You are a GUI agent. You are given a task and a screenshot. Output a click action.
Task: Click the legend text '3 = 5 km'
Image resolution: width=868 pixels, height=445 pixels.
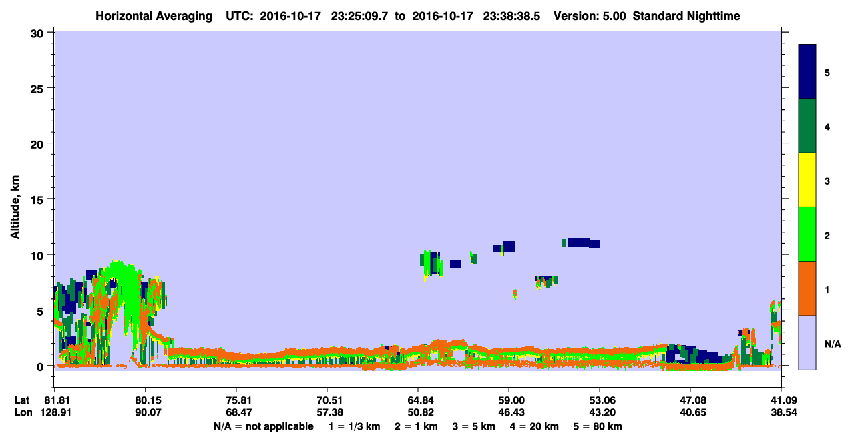pyautogui.click(x=473, y=426)
